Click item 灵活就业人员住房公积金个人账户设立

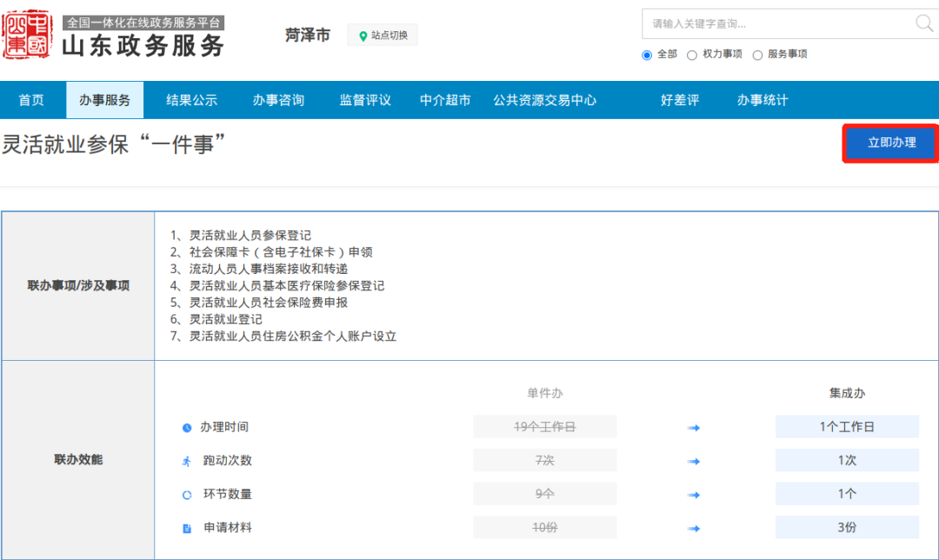point(293,336)
